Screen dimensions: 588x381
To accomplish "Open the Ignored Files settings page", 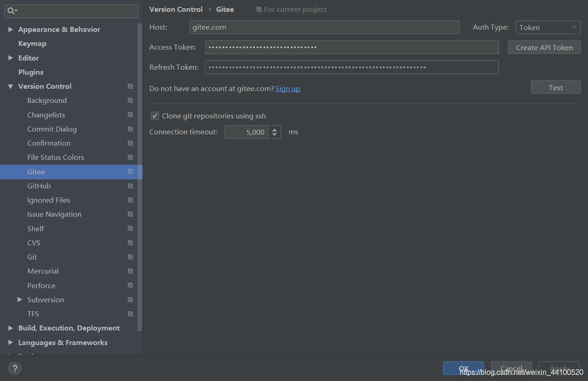I will pos(49,200).
